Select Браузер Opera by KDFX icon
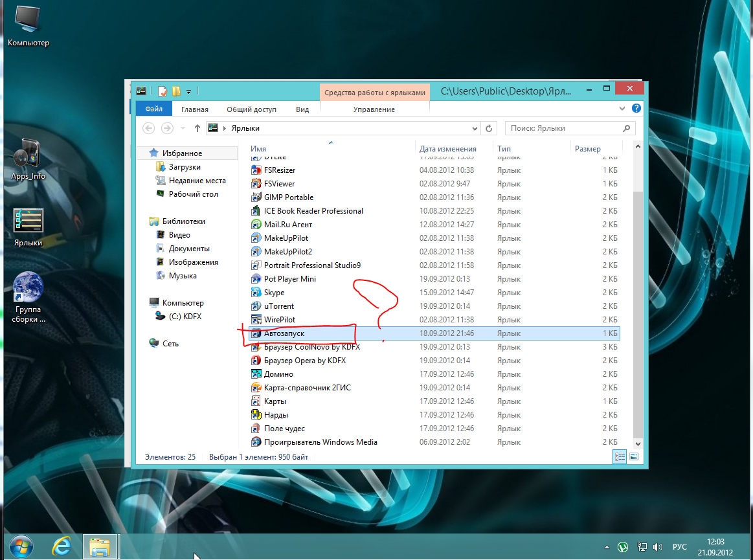Image resolution: width=753 pixels, height=560 pixels. click(256, 360)
